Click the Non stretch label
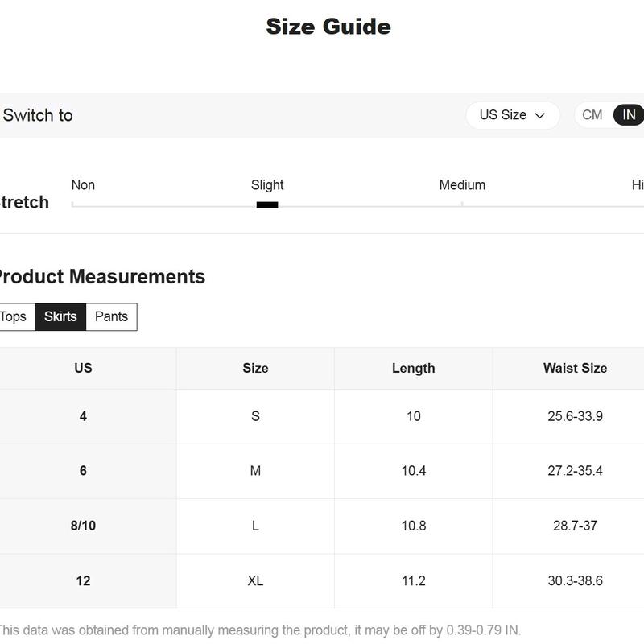 83,185
